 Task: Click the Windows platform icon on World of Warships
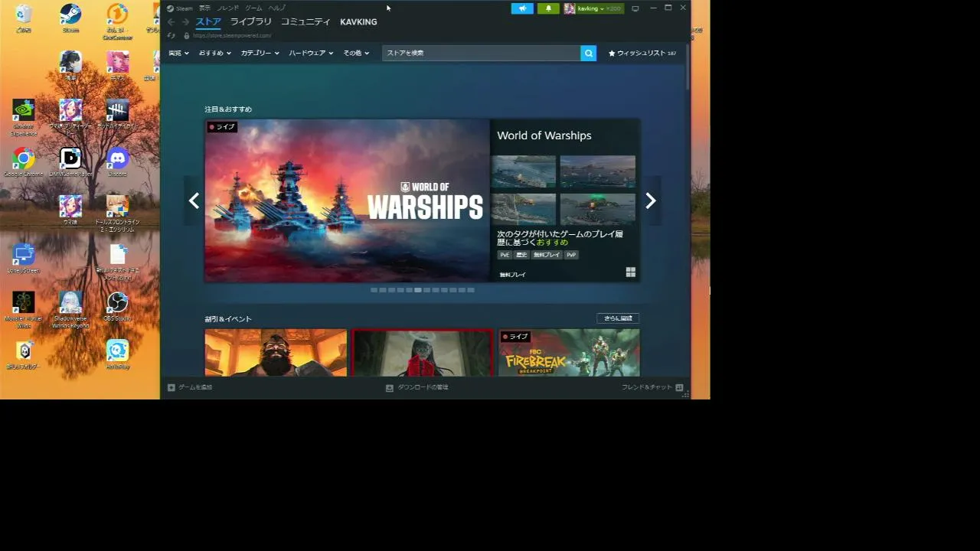point(630,272)
